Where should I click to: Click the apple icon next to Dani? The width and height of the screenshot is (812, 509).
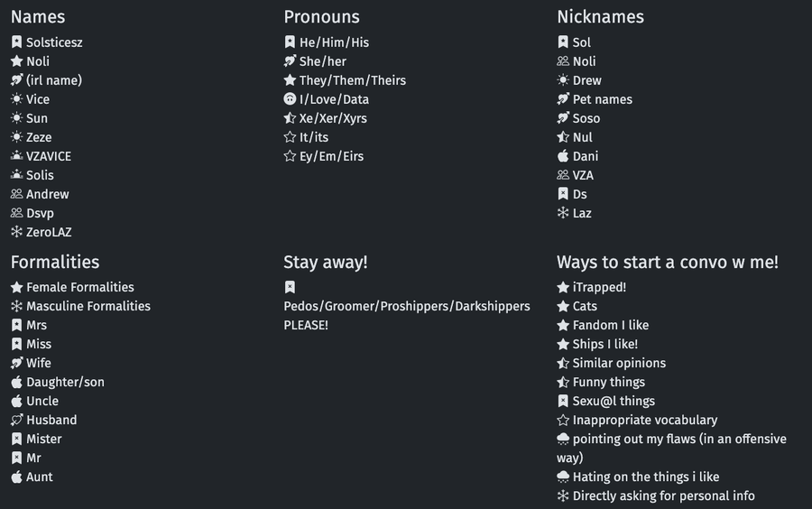click(563, 156)
